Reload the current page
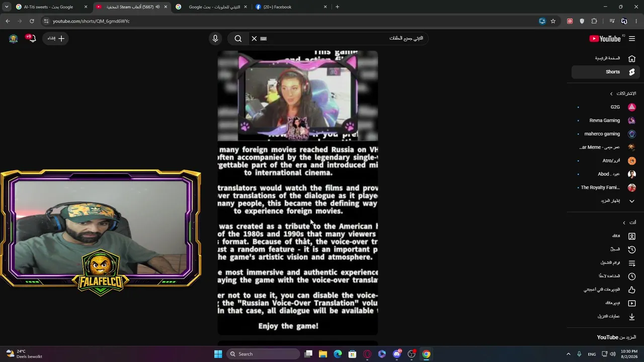Screen dimensions: 644x362 click(x=32, y=21)
